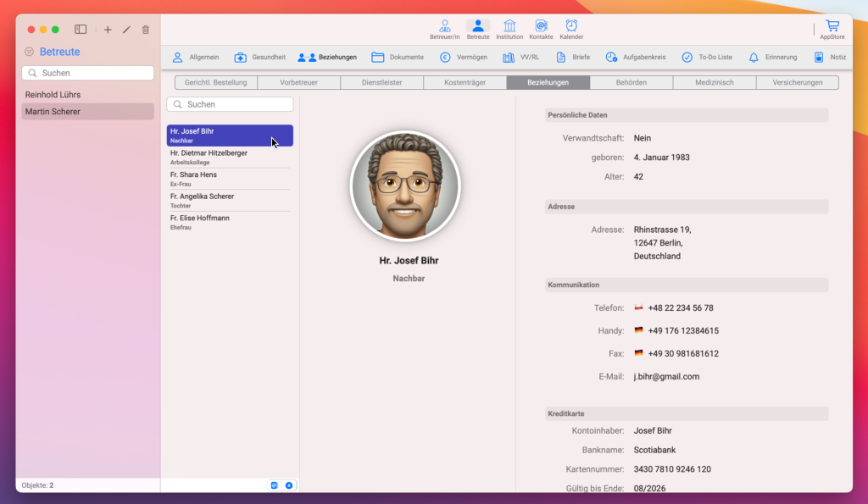Image resolution: width=868 pixels, height=504 pixels.
Task: Click the Betreute sidebar heading
Action: coord(60,52)
